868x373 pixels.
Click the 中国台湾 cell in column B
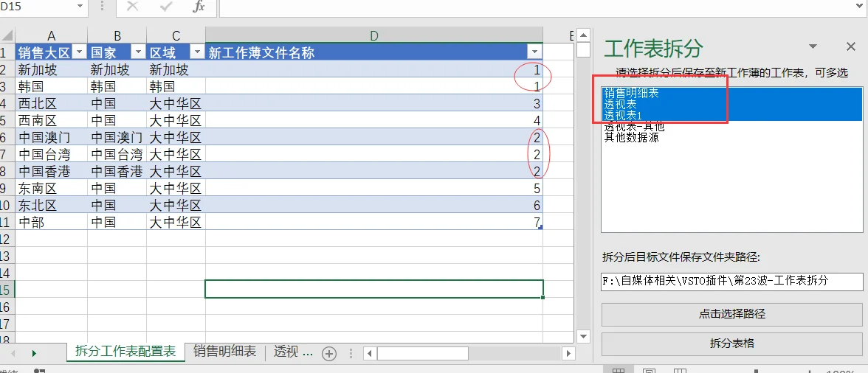117,154
